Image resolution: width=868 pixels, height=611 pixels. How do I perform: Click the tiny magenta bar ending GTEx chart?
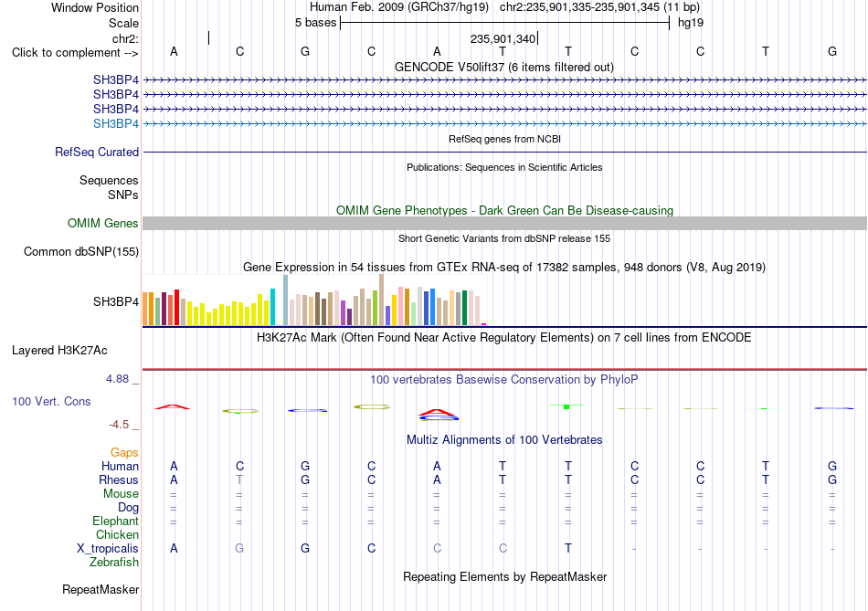484,324
